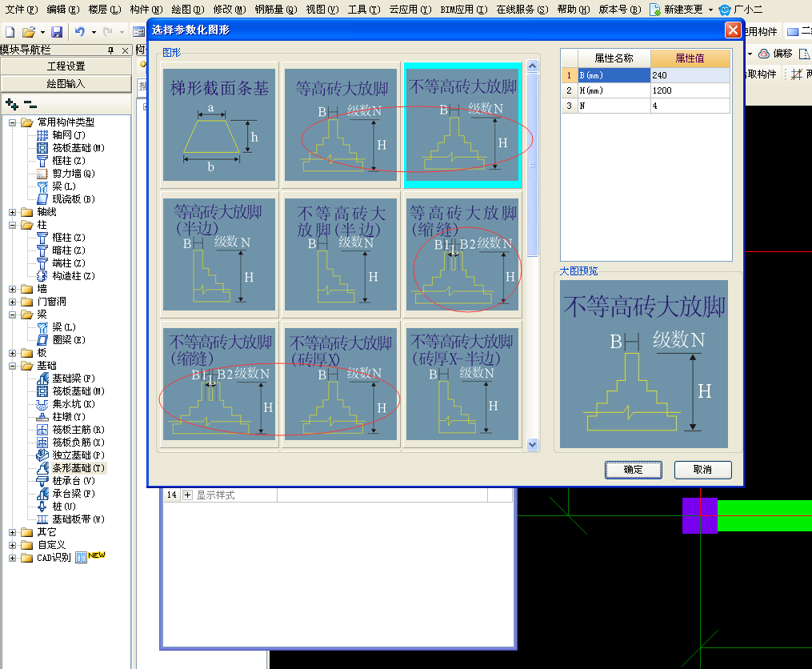Open the 文件(F) menu

coord(22,10)
